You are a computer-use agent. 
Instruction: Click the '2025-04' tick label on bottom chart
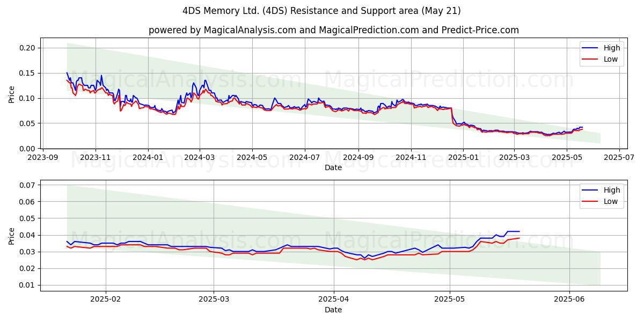tap(334, 299)
